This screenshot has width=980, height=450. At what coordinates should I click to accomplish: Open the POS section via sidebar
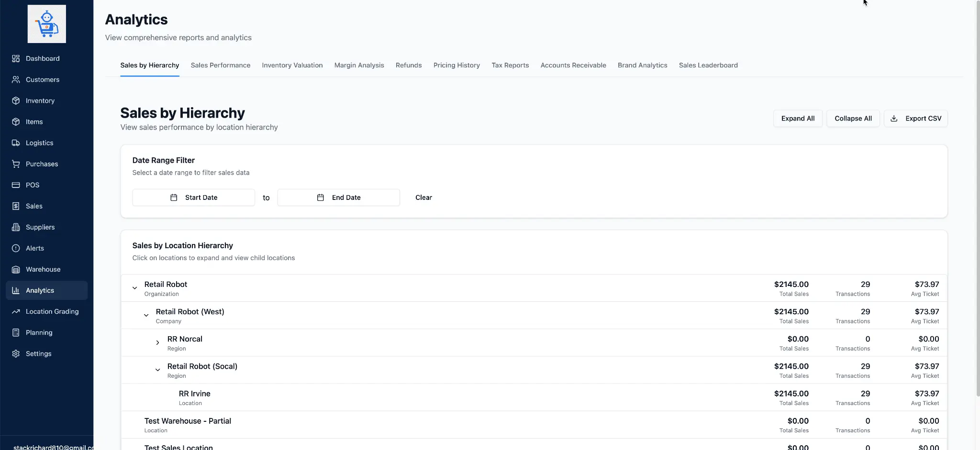point(16,185)
